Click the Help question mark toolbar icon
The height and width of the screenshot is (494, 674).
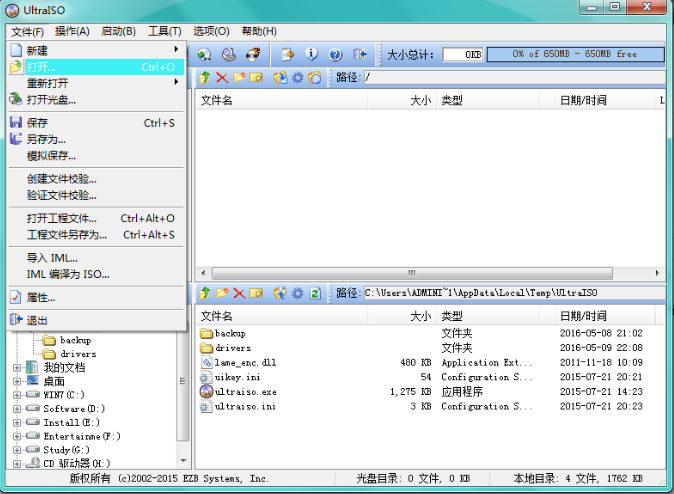pos(335,54)
